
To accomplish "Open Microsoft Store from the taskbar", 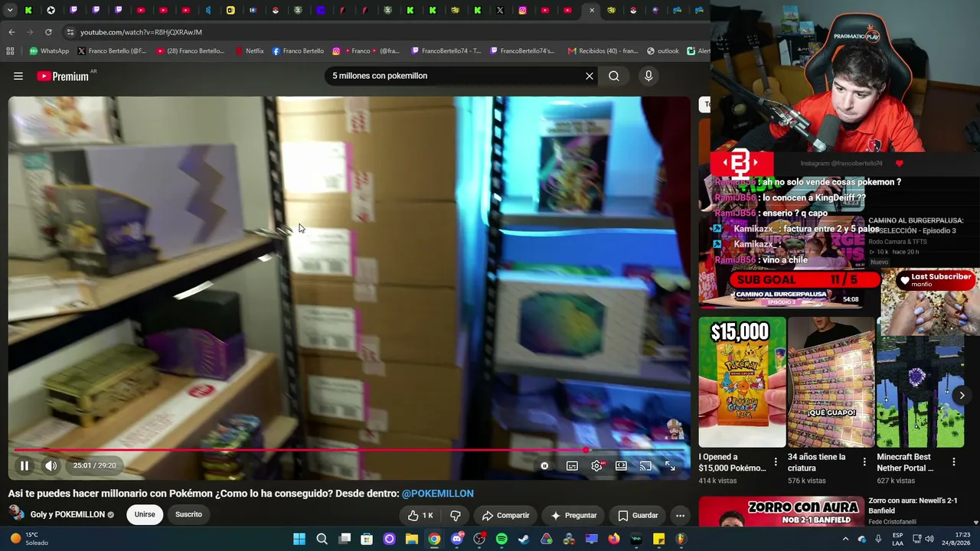I will (x=367, y=539).
